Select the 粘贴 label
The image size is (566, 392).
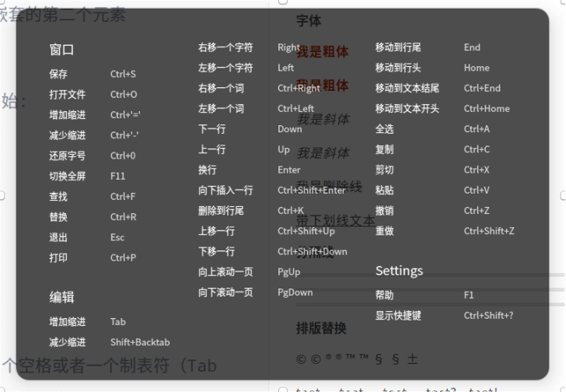384,191
